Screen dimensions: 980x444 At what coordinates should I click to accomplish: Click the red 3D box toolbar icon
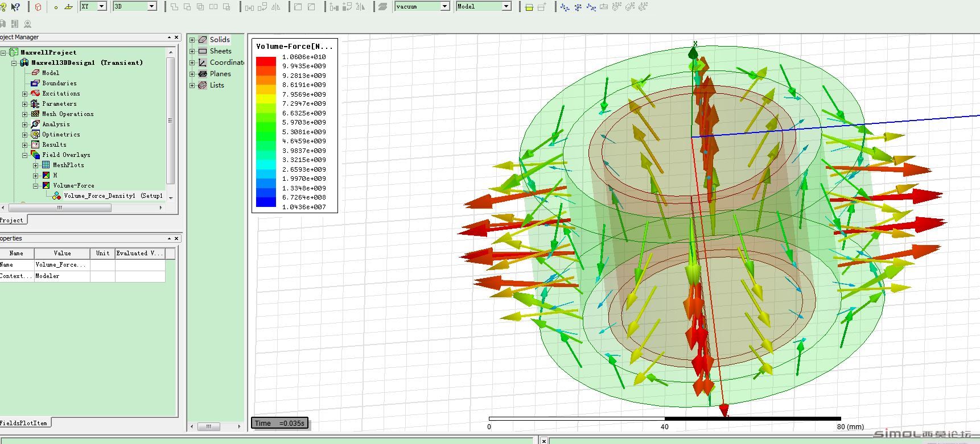coord(38,7)
